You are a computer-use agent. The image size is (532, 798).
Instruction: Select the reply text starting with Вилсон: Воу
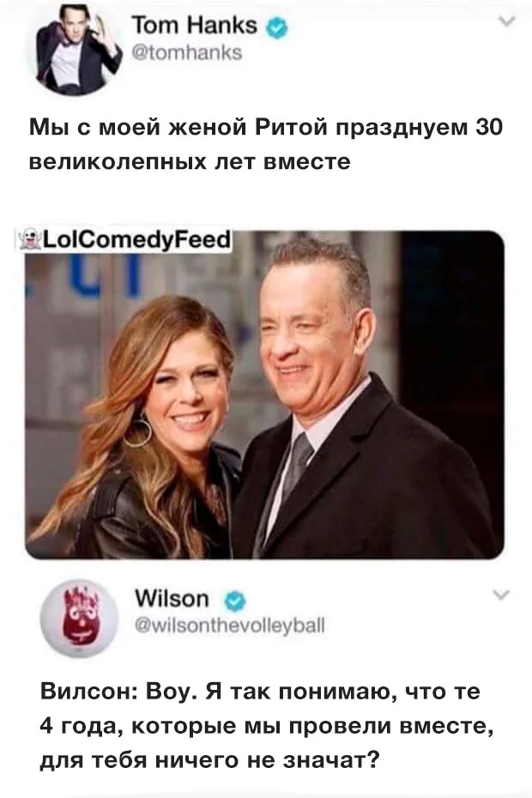pyautogui.click(x=267, y=726)
